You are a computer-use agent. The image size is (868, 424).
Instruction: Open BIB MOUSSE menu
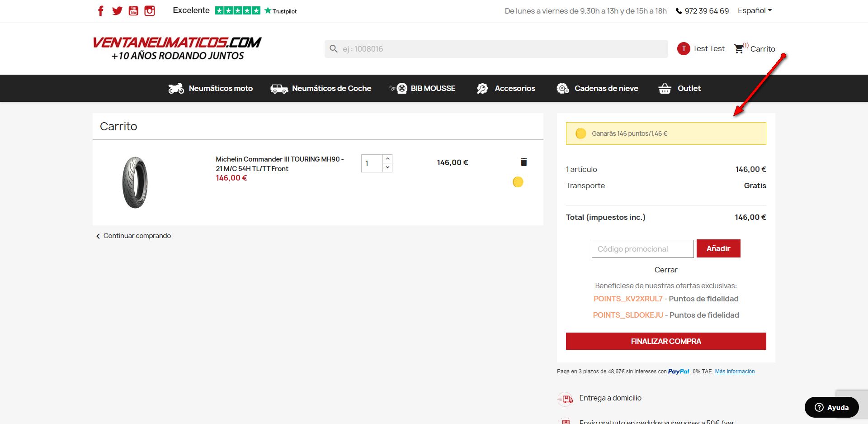[x=433, y=88]
